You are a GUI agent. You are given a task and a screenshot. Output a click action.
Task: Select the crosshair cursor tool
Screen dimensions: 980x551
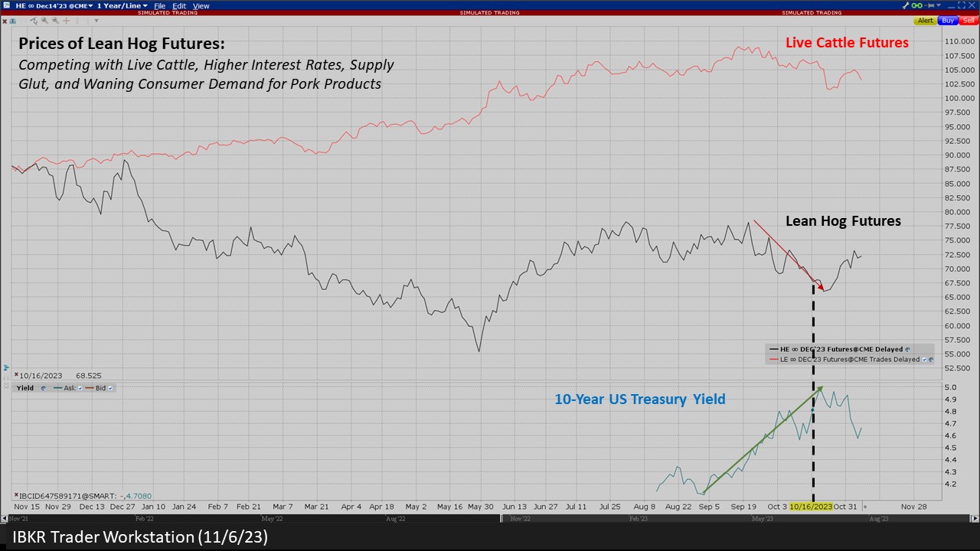coord(67,21)
